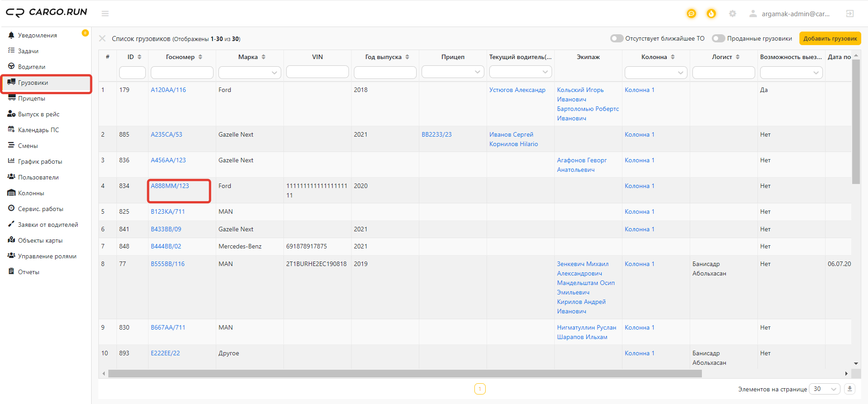Sort by Госномер column arrows
Viewport: 868px width, 404px height.
click(x=200, y=57)
